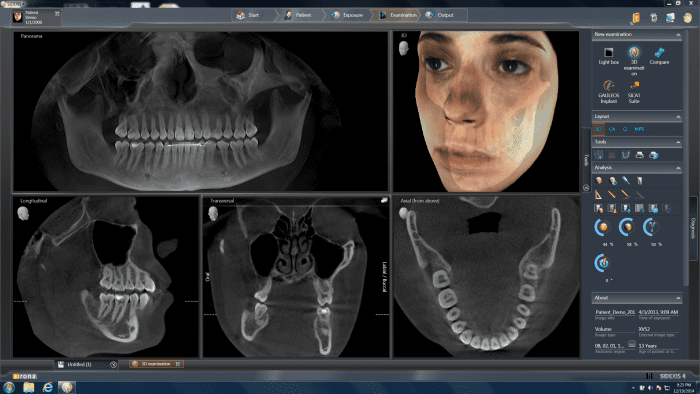Image resolution: width=700 pixels, height=394 pixels.
Task: Open the monitor icon in top right
Action: [x=670, y=18]
